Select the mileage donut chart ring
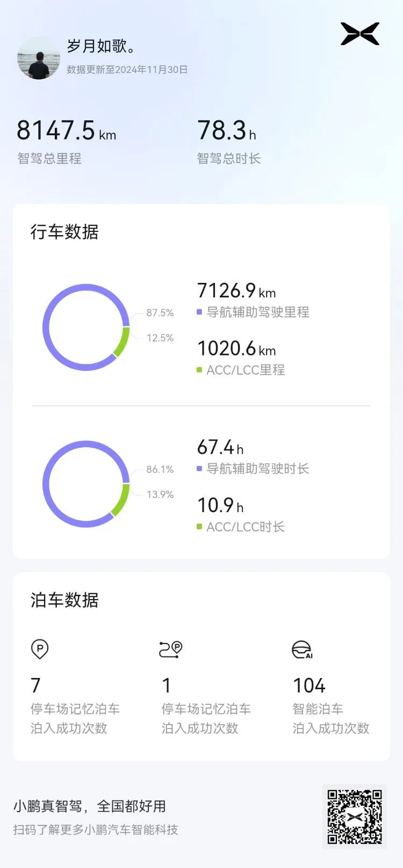Image resolution: width=403 pixels, height=868 pixels. [86, 327]
